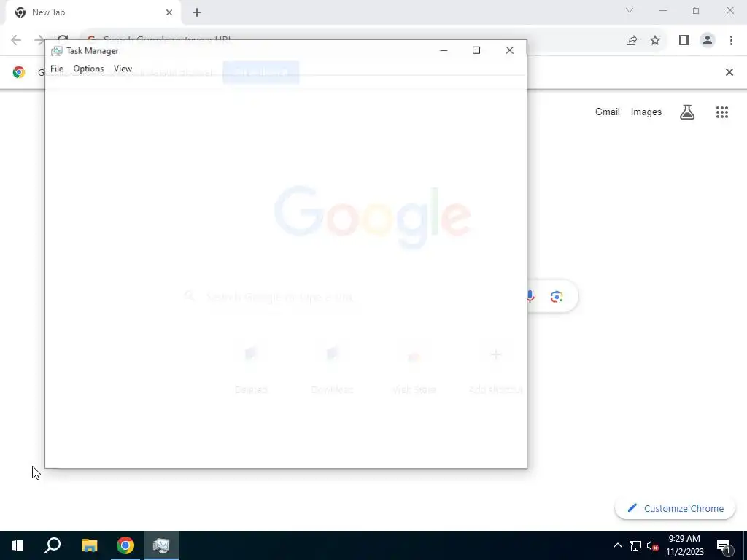Image resolution: width=747 pixels, height=560 pixels.
Task: Minimize the Task Manager window
Action: [444, 50]
